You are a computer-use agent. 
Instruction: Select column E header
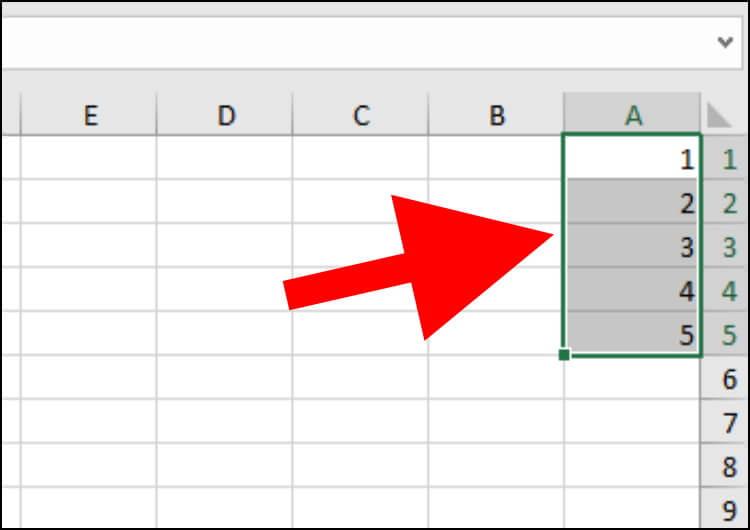click(x=89, y=114)
